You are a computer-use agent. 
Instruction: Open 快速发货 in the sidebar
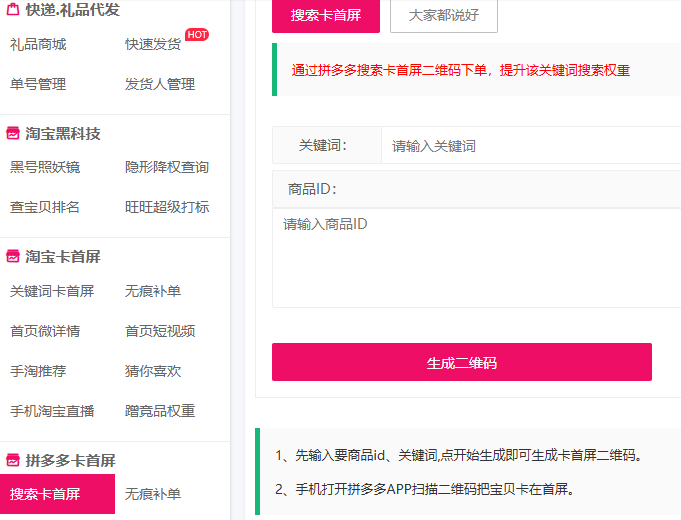coord(153,44)
